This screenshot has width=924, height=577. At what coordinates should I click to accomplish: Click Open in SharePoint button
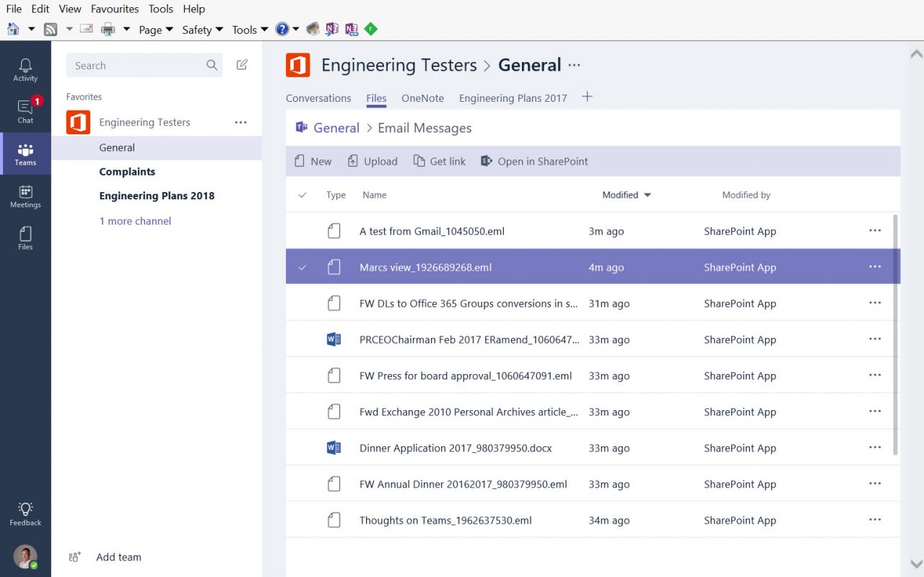point(534,161)
